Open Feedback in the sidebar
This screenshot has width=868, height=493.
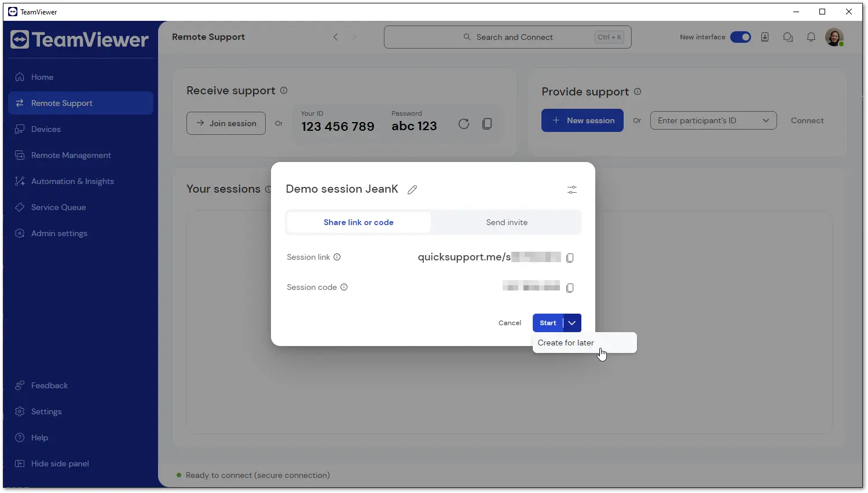click(x=81, y=385)
